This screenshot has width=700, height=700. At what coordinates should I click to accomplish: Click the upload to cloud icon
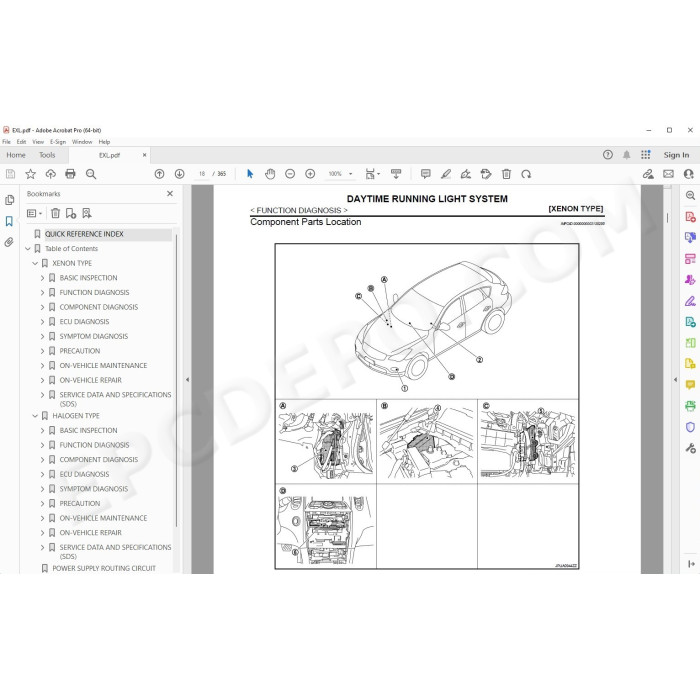click(50, 174)
